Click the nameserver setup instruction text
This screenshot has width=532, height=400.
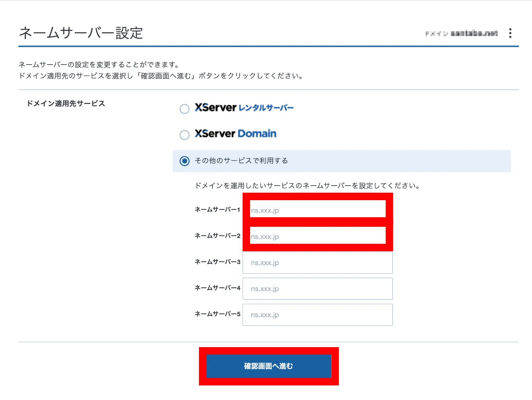pyautogui.click(x=307, y=185)
